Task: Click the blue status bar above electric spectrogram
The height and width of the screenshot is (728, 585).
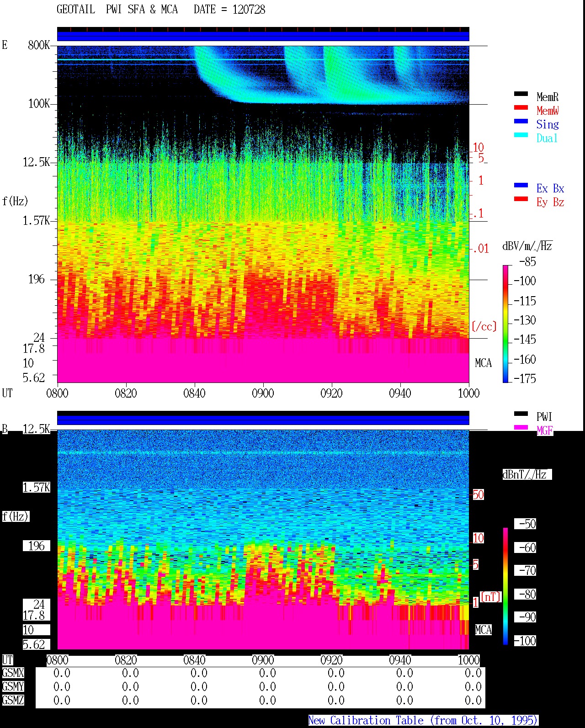Action: pyautogui.click(x=263, y=36)
